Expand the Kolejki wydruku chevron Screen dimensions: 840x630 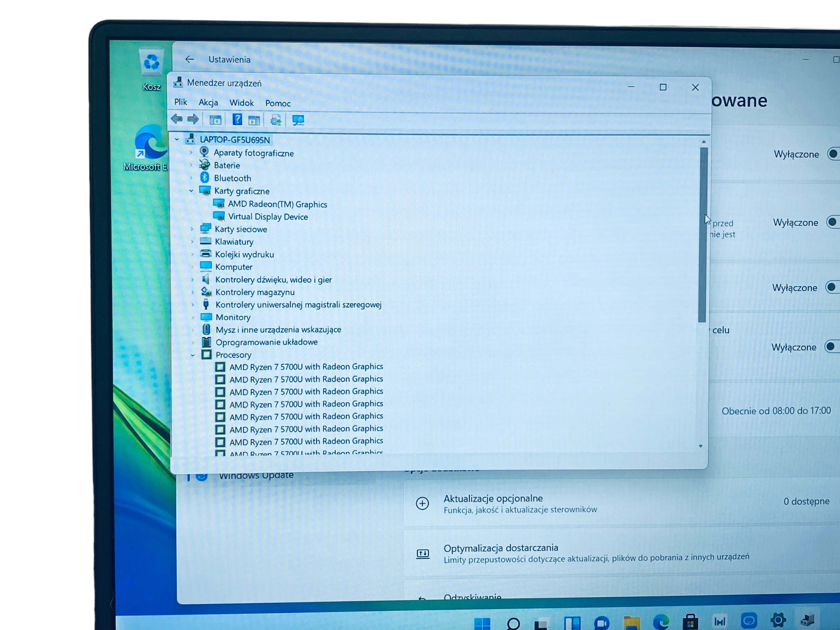point(192,254)
